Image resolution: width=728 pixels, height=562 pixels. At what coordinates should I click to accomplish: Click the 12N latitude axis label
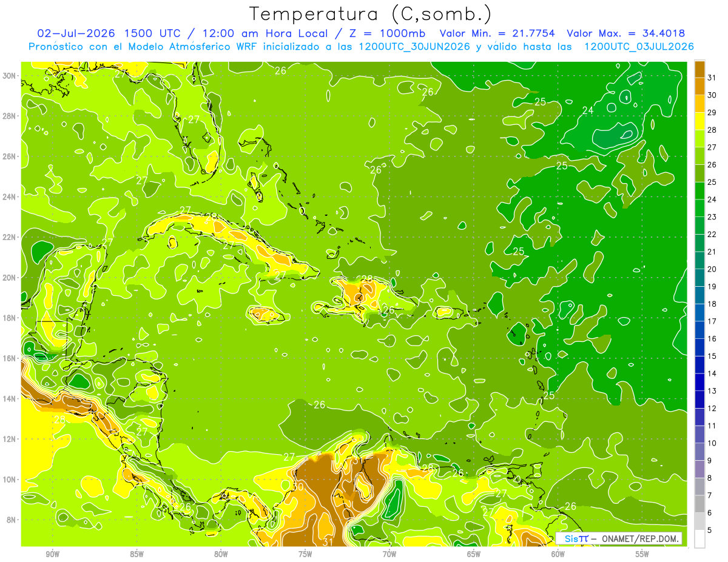pos(10,439)
